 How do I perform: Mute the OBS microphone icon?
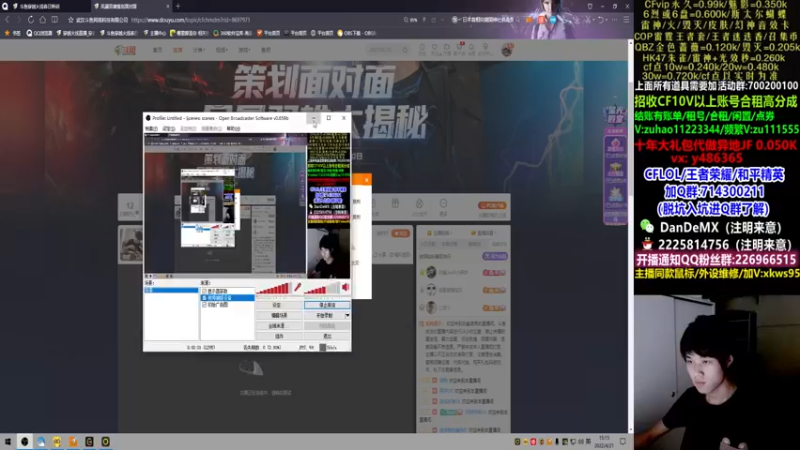point(297,288)
